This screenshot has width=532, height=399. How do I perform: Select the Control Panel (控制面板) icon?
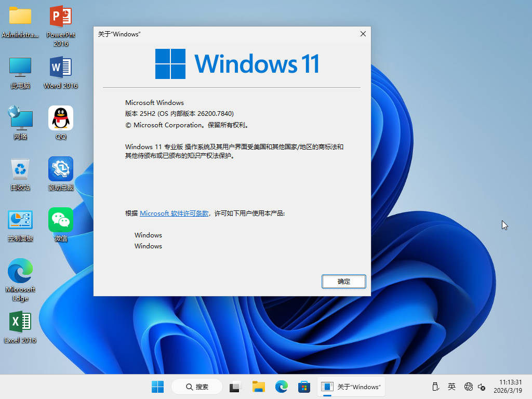[20, 220]
